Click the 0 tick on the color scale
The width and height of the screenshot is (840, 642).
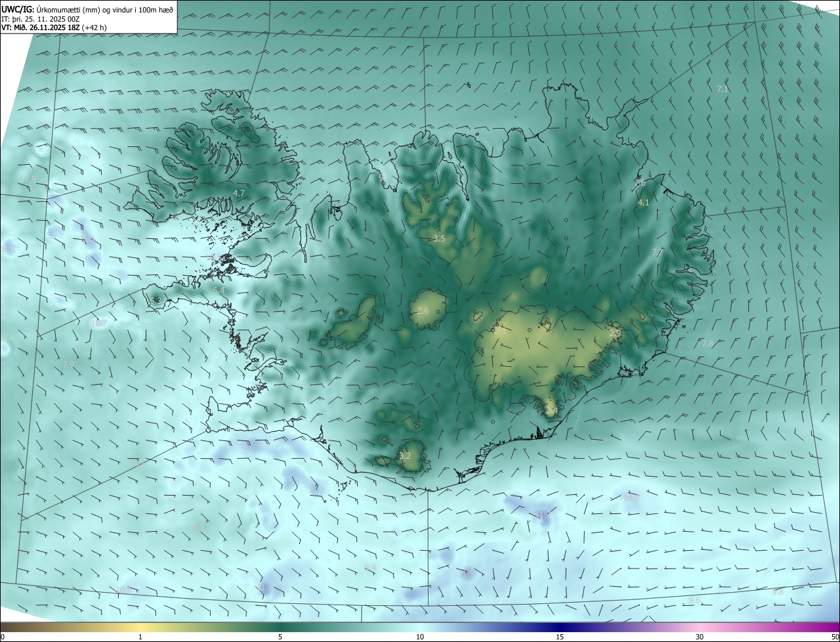[2, 637]
